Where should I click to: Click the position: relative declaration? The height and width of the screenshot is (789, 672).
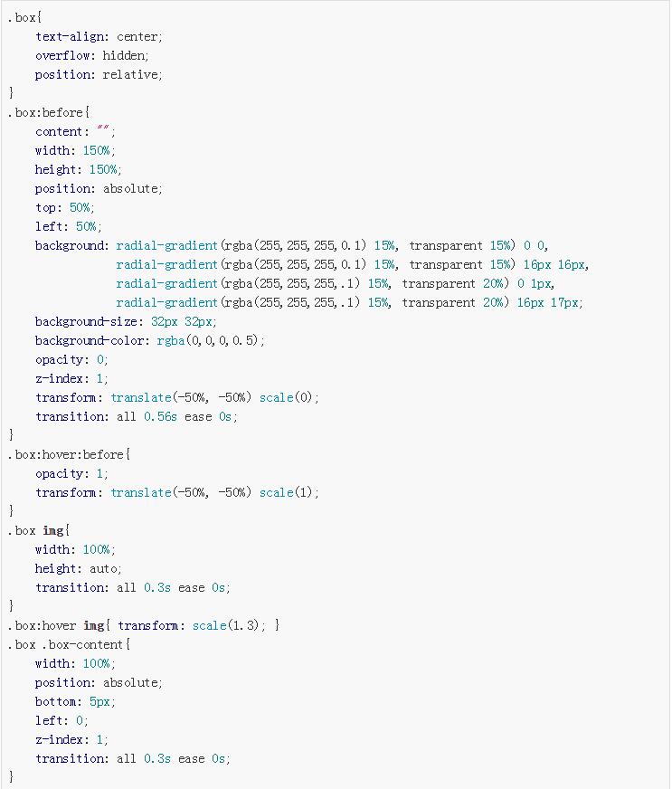coord(99,75)
